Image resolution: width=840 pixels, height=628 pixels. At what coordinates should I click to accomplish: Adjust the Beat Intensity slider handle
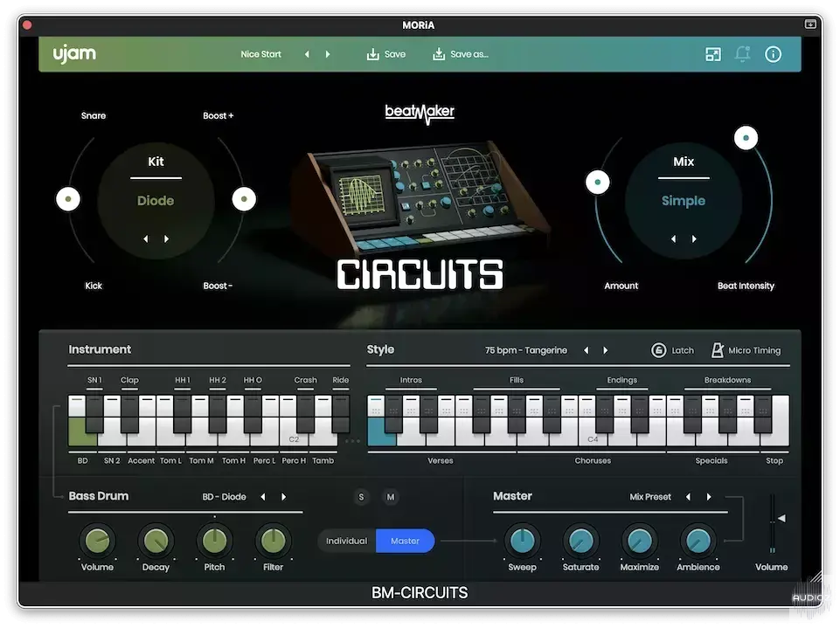point(746,138)
